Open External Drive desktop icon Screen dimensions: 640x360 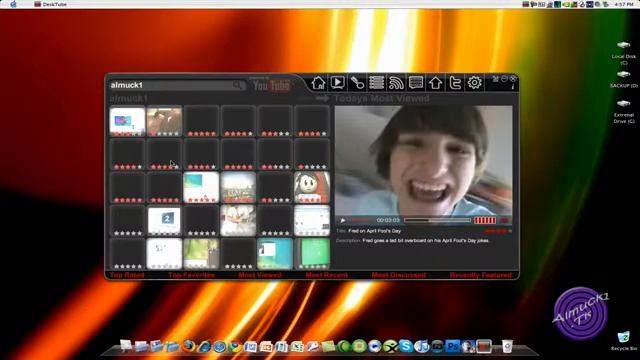(624, 112)
